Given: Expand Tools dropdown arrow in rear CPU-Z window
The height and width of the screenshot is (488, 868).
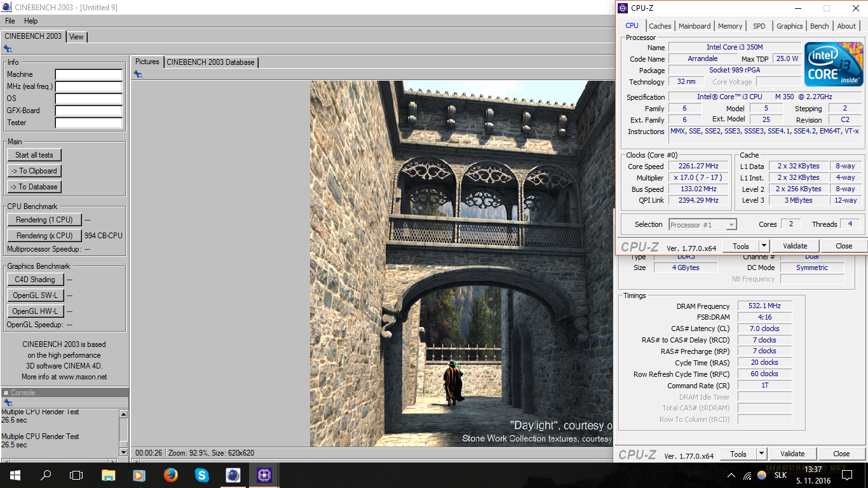Looking at the screenshot, I should [761, 454].
